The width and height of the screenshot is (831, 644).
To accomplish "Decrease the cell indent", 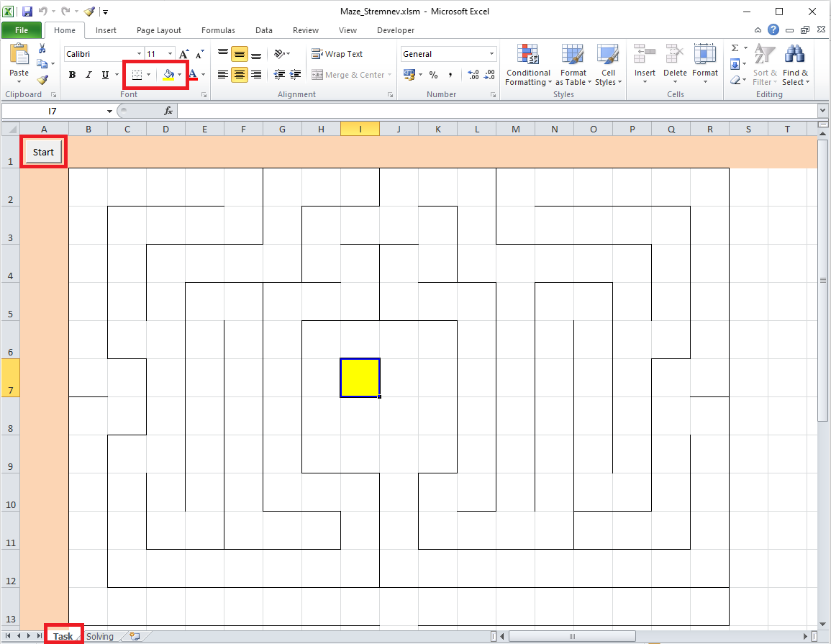I will point(279,75).
